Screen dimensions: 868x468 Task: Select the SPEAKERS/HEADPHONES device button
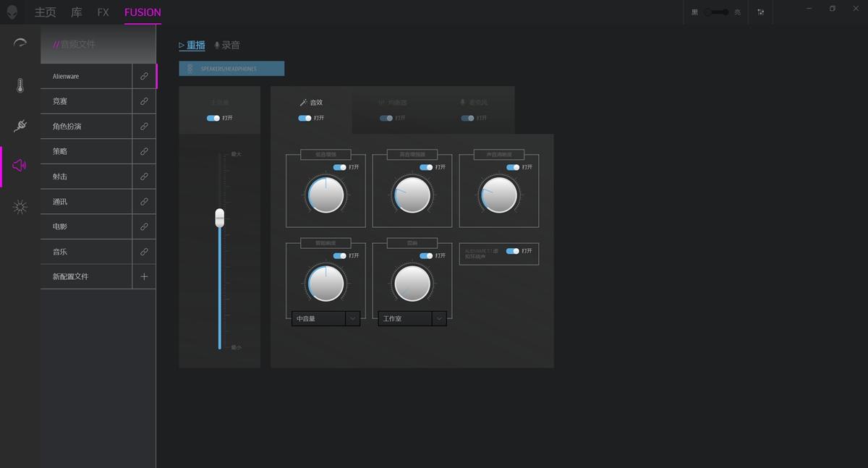tap(231, 69)
